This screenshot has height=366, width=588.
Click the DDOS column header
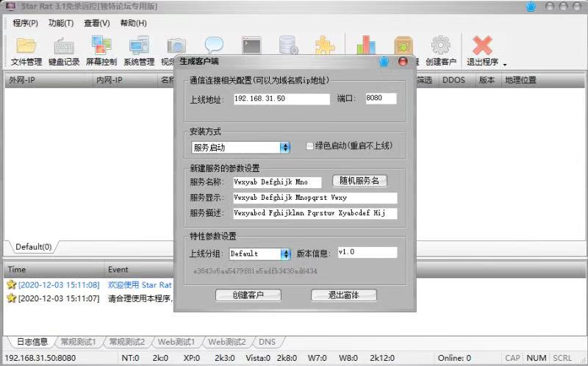pyautogui.click(x=456, y=80)
